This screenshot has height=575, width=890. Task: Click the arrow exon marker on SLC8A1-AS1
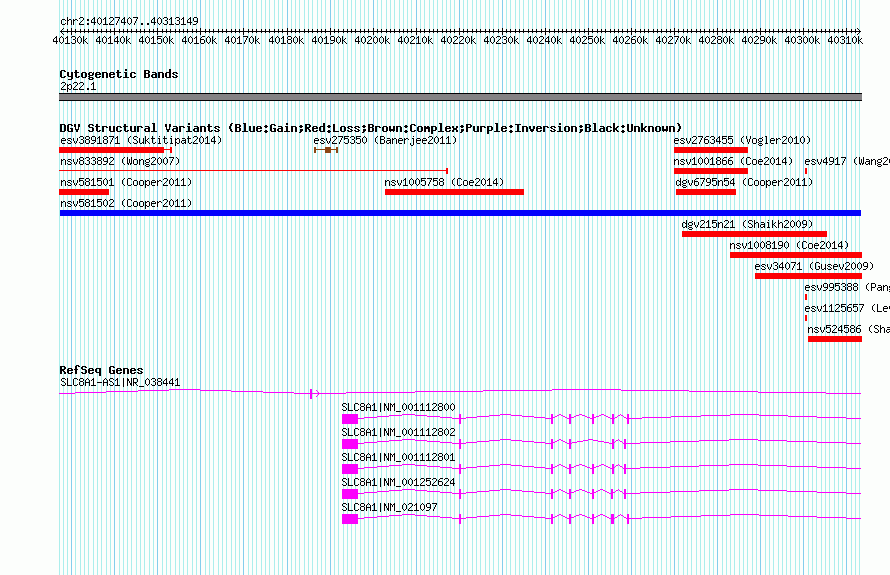(x=314, y=393)
